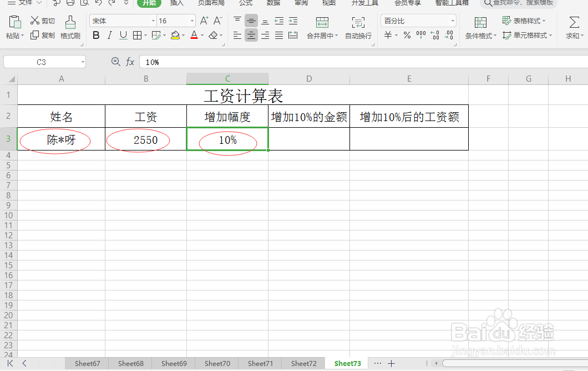Align text to top of cell

click(237, 21)
